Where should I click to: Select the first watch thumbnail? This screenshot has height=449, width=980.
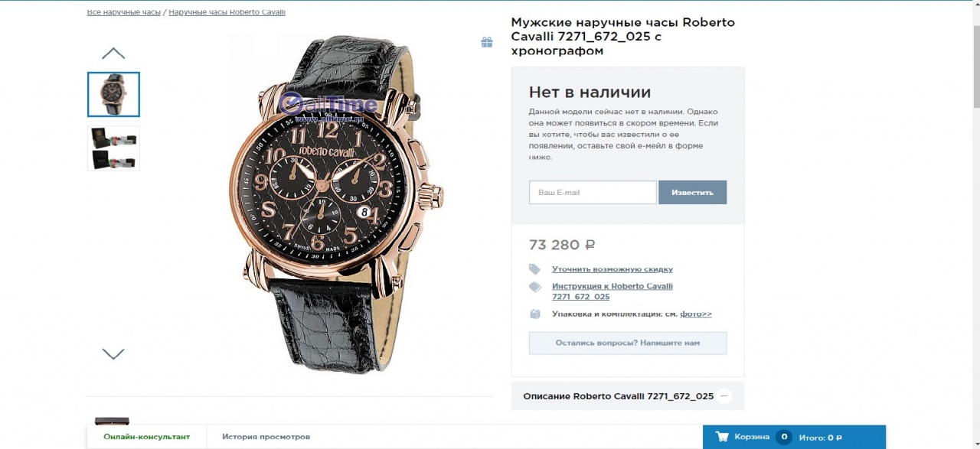click(x=113, y=94)
